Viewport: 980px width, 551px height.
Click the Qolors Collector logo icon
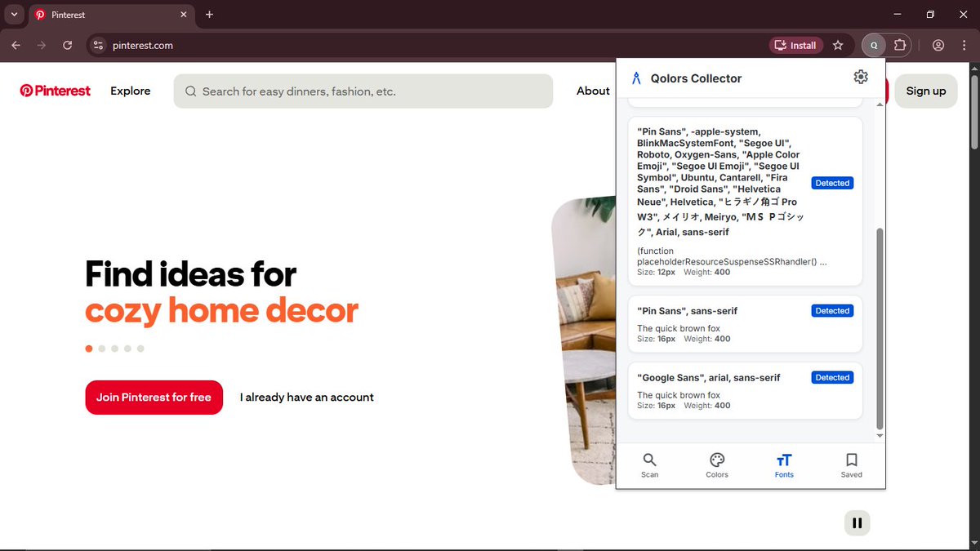click(x=636, y=78)
